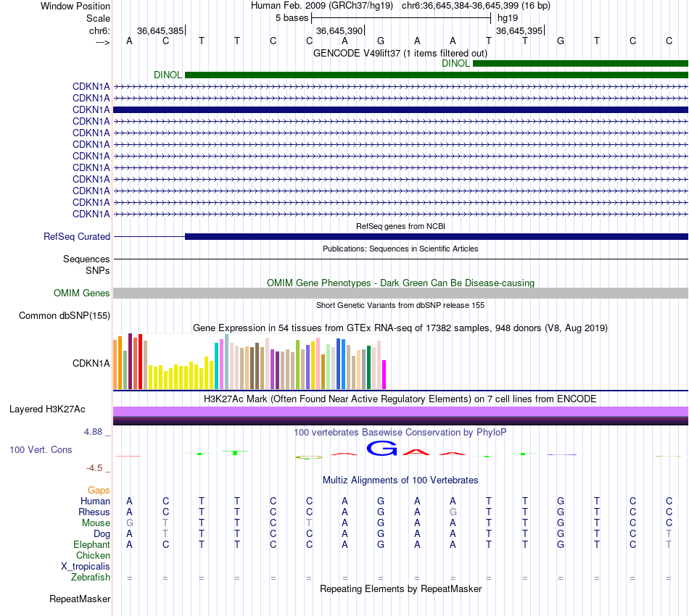
Task: Open Publications: Sequences in Scientific Articles title
Action: click(400, 249)
